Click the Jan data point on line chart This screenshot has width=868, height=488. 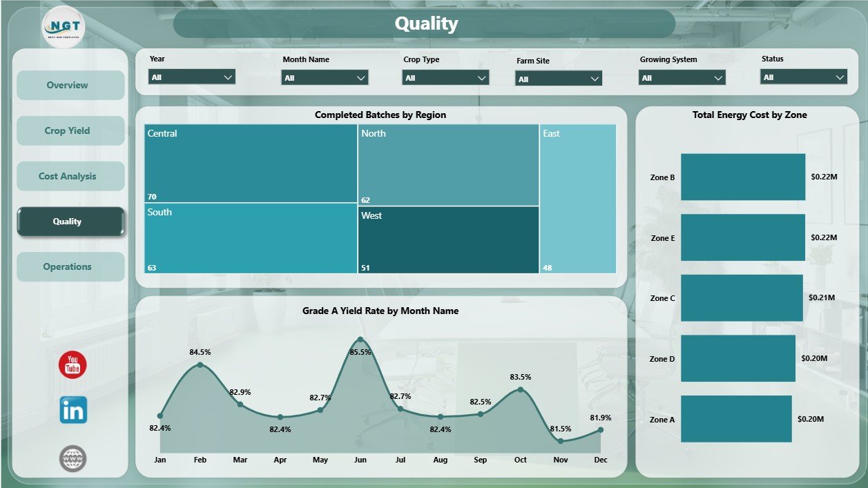(x=160, y=416)
